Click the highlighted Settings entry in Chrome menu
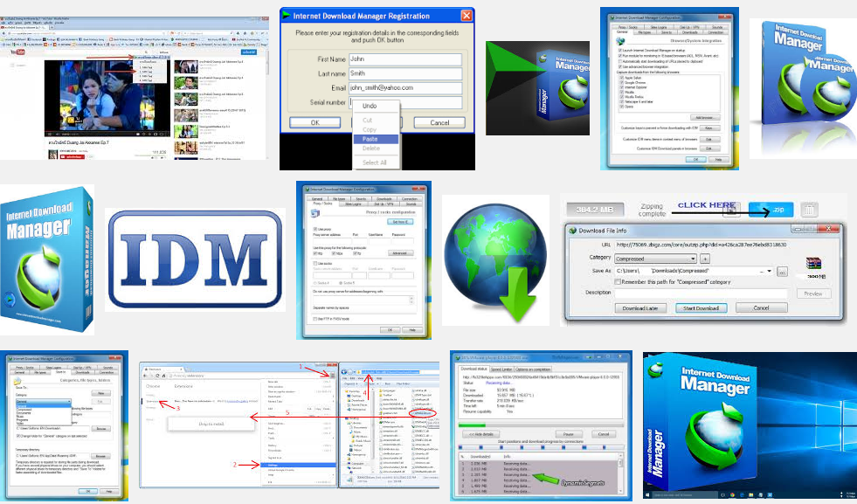This screenshot has height=504, width=857. coord(300,466)
